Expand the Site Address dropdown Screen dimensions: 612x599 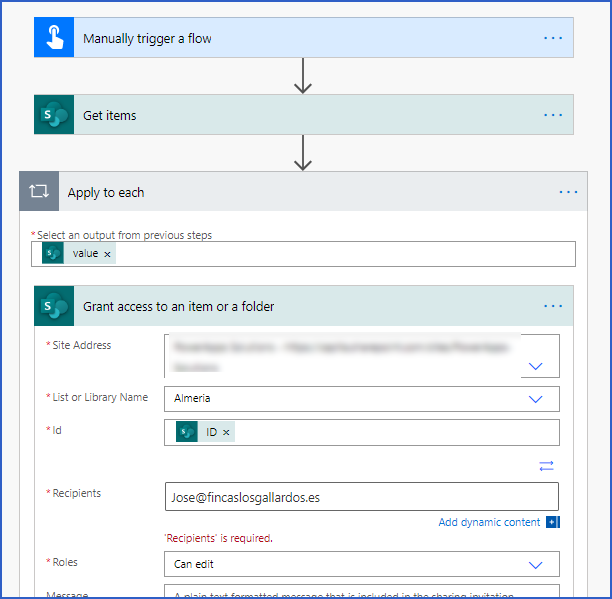coord(535,366)
